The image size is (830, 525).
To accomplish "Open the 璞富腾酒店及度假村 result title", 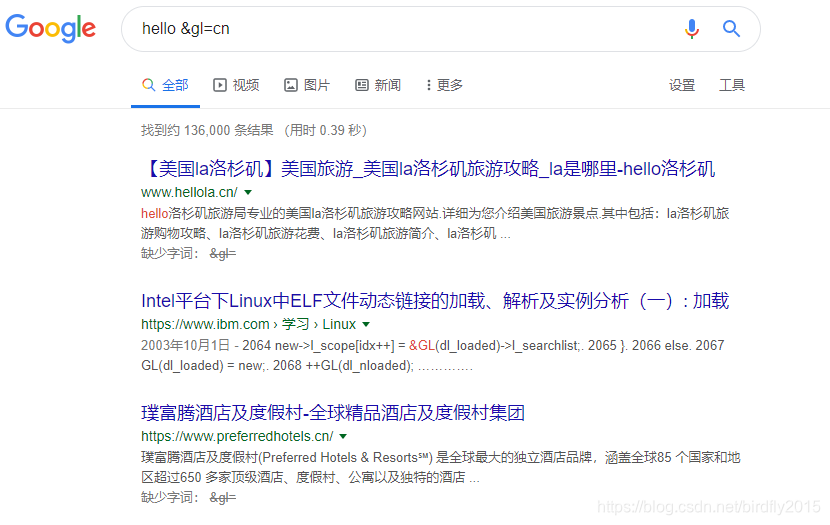I will tap(333, 413).
